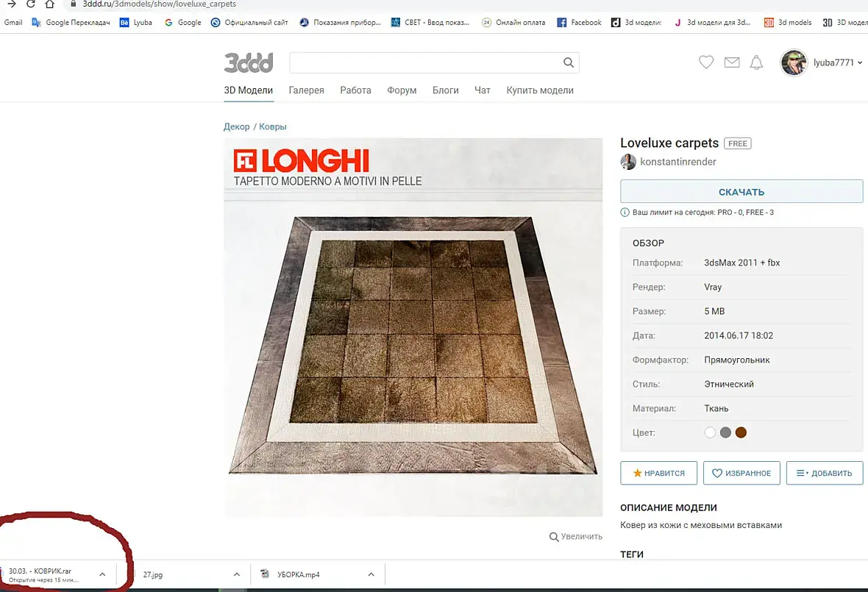Open konstantinrender profile link

click(678, 162)
